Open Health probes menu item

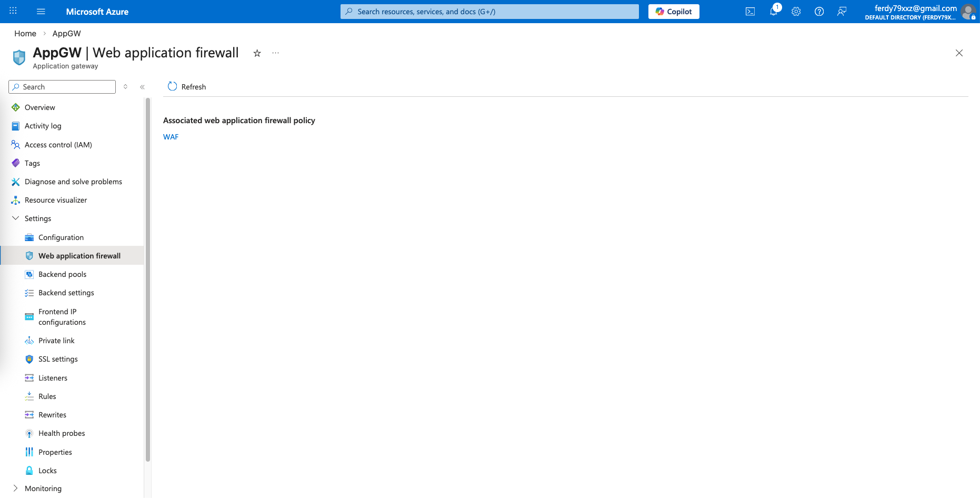click(x=62, y=433)
